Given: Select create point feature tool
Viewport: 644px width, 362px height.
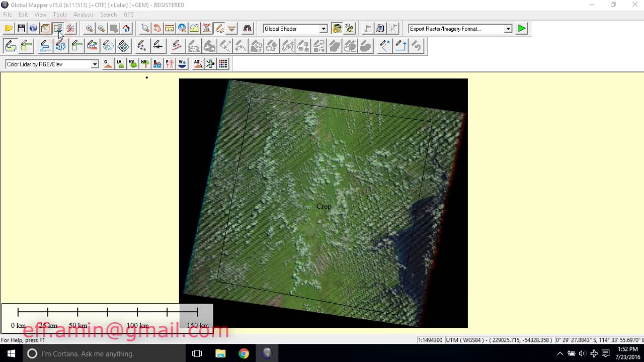Looking at the screenshot, I should click(x=142, y=46).
